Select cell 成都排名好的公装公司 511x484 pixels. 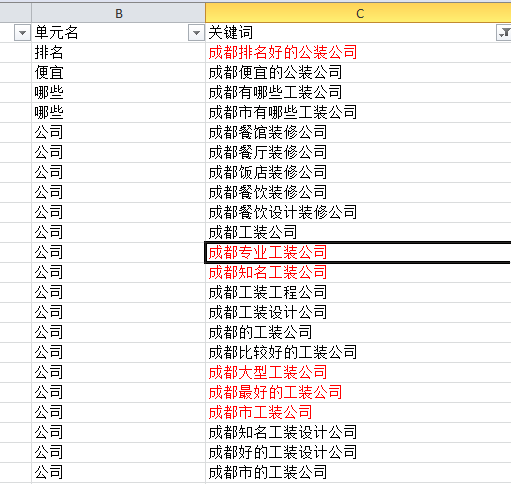[x=358, y=52]
